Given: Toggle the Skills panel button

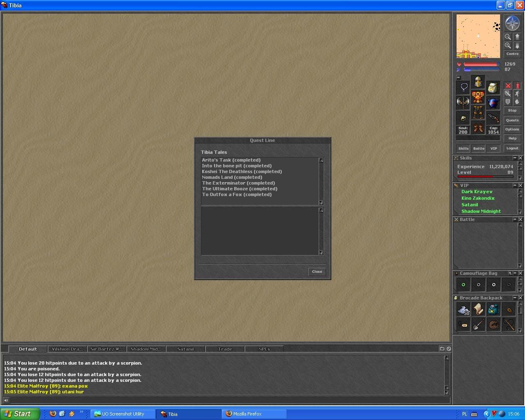Looking at the screenshot, I should click(463, 148).
